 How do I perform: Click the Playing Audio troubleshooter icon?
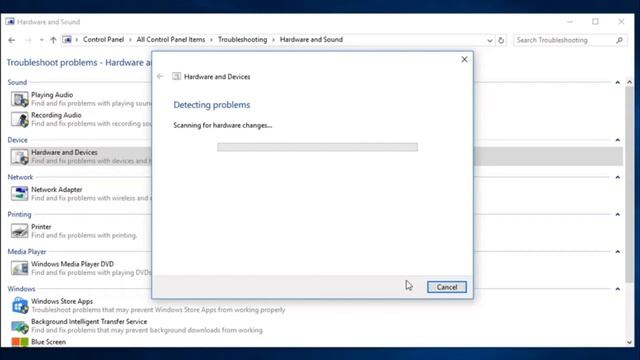click(x=19, y=99)
